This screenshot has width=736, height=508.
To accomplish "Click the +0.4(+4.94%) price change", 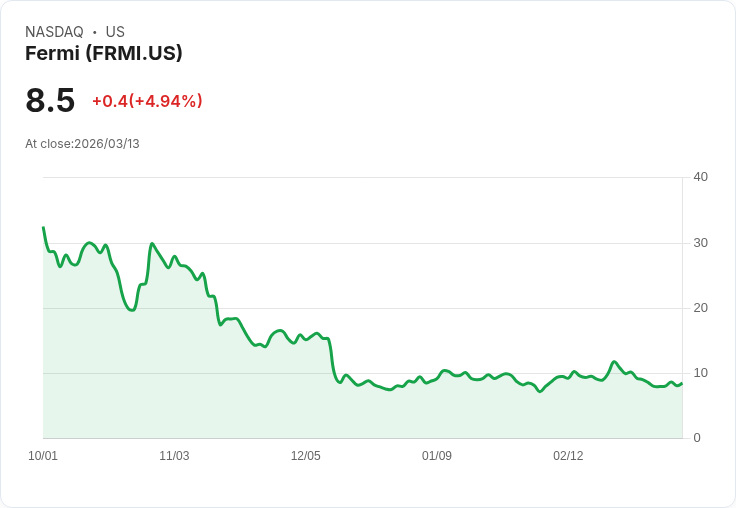I will pyautogui.click(x=147, y=101).
